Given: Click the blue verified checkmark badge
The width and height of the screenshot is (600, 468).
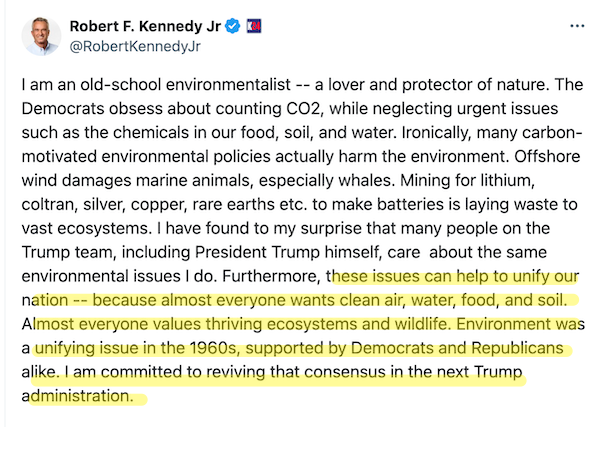Looking at the screenshot, I should [232, 26].
